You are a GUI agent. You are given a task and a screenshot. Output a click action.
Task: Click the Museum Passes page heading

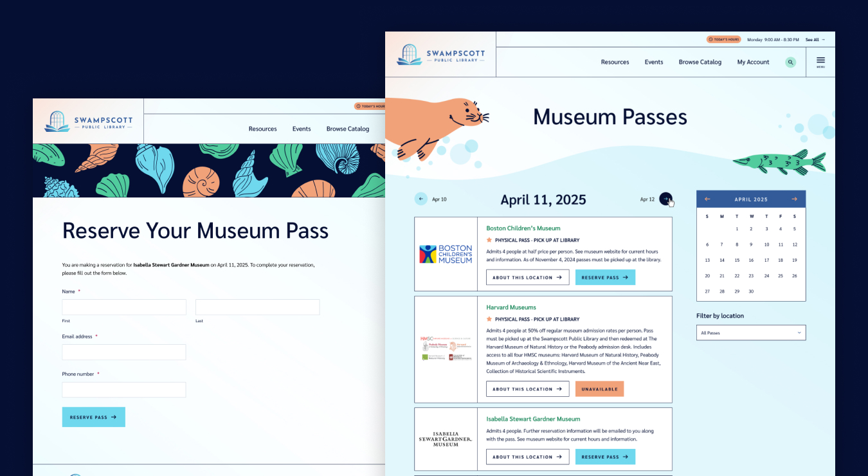pos(610,117)
